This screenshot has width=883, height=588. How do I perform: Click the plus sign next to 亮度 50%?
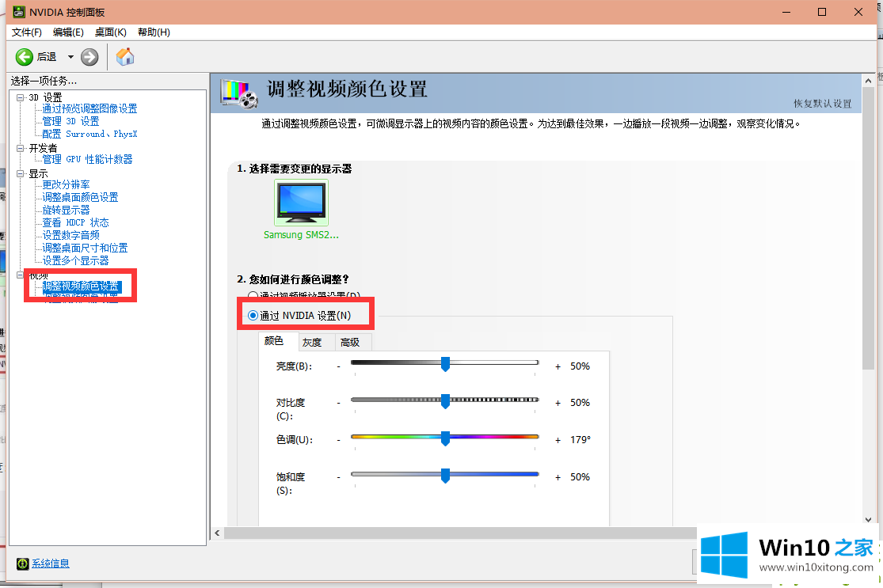[x=558, y=367]
